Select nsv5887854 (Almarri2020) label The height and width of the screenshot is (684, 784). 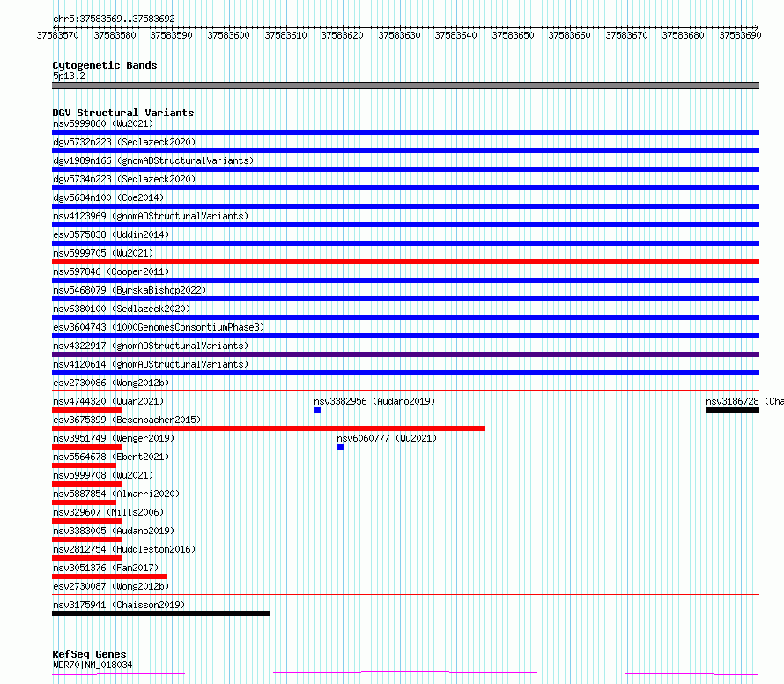click(x=116, y=494)
